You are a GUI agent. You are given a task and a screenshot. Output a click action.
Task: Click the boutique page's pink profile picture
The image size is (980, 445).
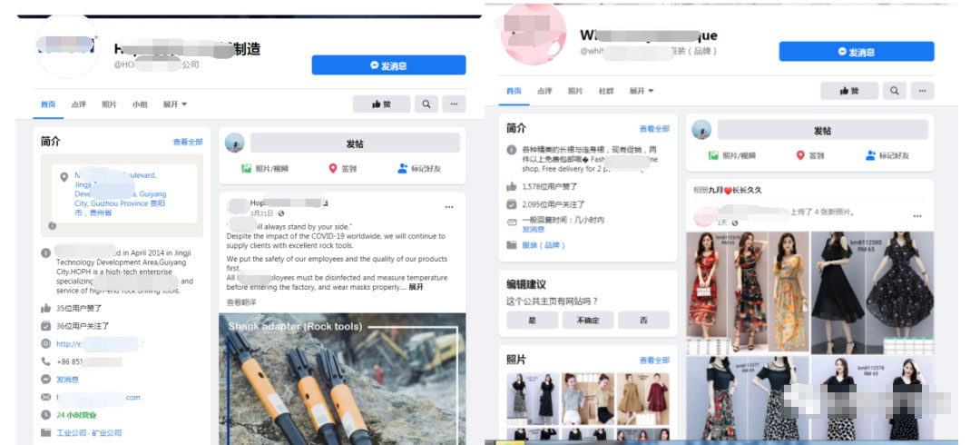pyautogui.click(x=534, y=33)
